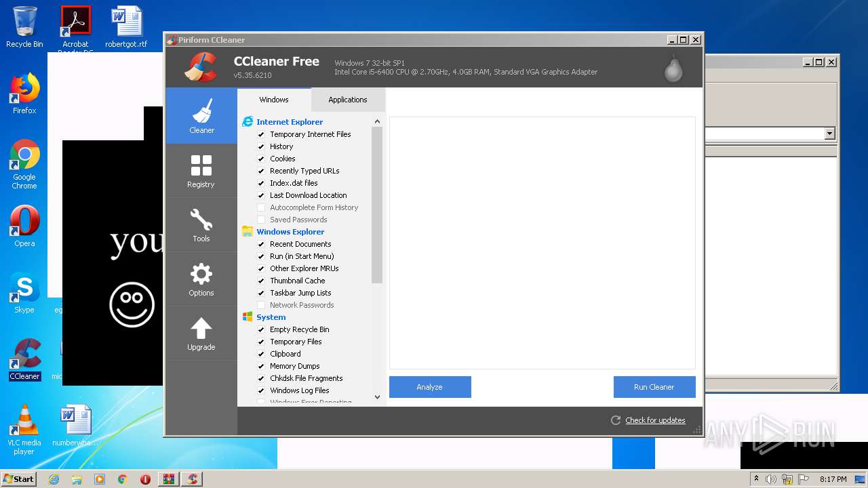Click the clock showing 8:17 PM
Viewport: 868px width, 488px height.
click(x=833, y=479)
